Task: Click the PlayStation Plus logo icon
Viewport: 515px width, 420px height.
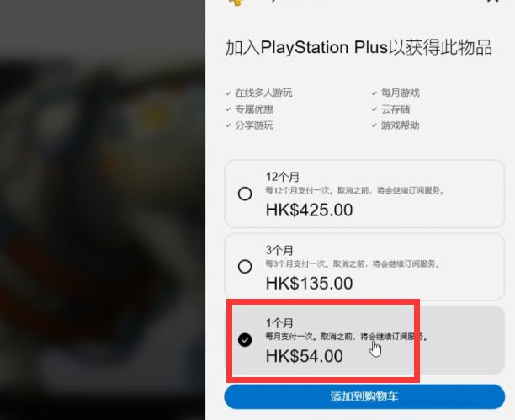Action: point(236,2)
